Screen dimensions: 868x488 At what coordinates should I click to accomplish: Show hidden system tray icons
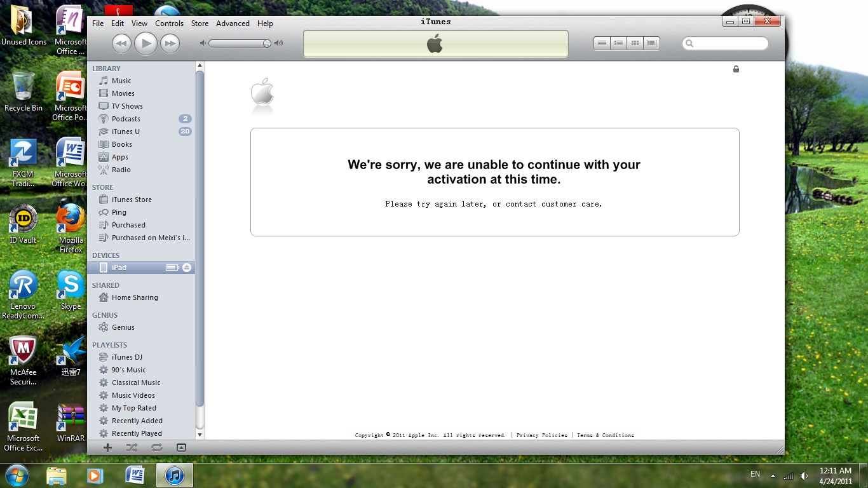coord(773,475)
